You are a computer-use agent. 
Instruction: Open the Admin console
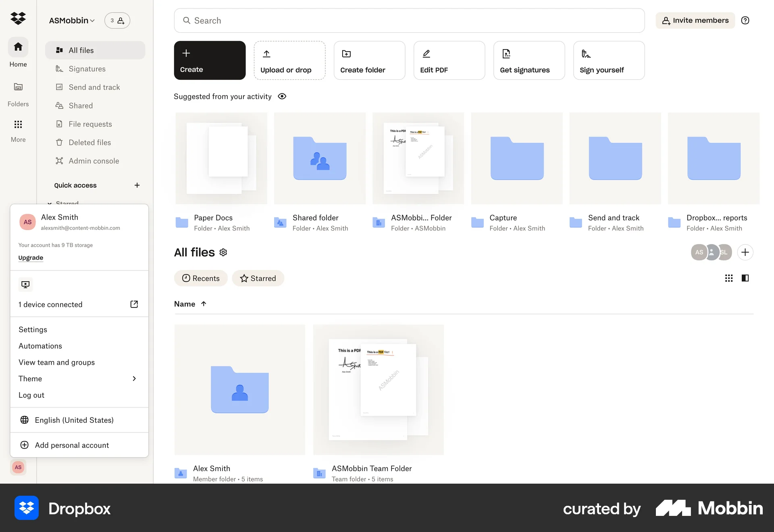(93, 160)
